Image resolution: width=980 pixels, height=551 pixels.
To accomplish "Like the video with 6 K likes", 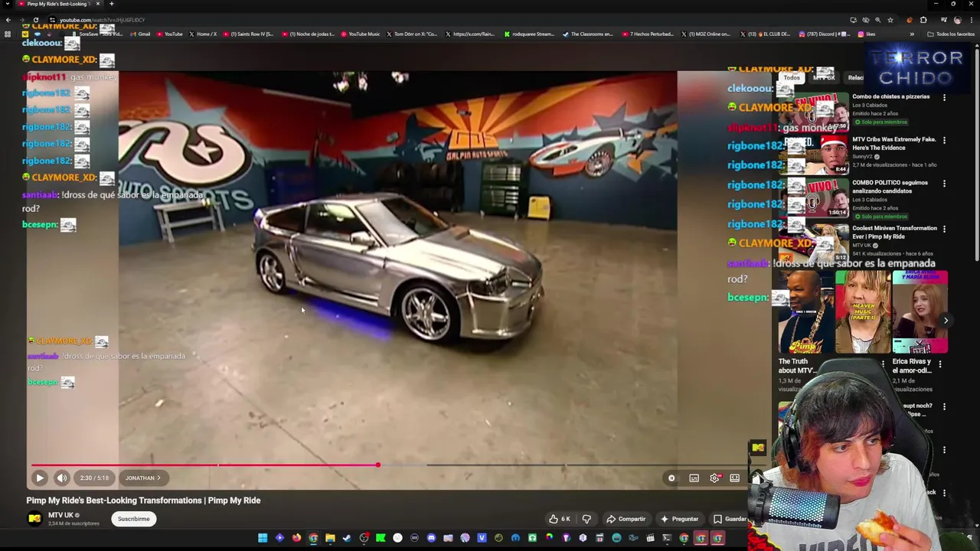I will tap(560, 519).
